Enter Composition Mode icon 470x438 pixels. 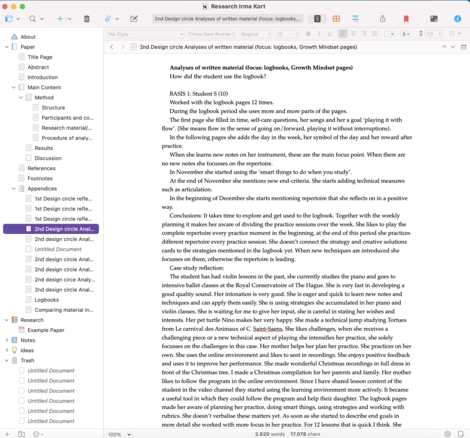(434, 19)
